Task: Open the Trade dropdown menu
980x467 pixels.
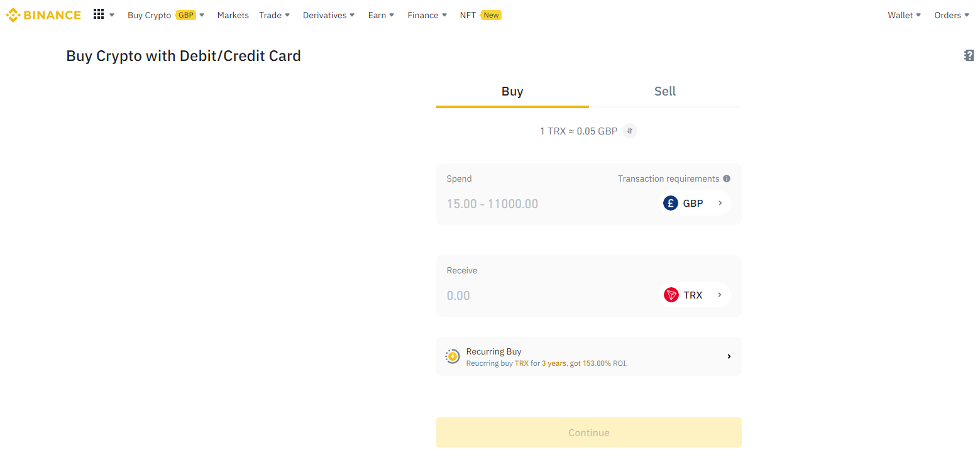Action: pos(274,15)
